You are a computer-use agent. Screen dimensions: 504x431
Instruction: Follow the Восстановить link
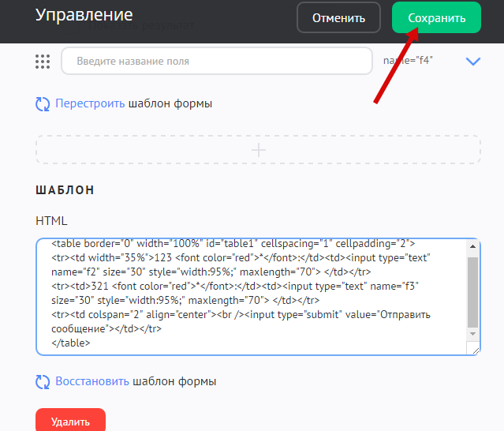tap(92, 381)
